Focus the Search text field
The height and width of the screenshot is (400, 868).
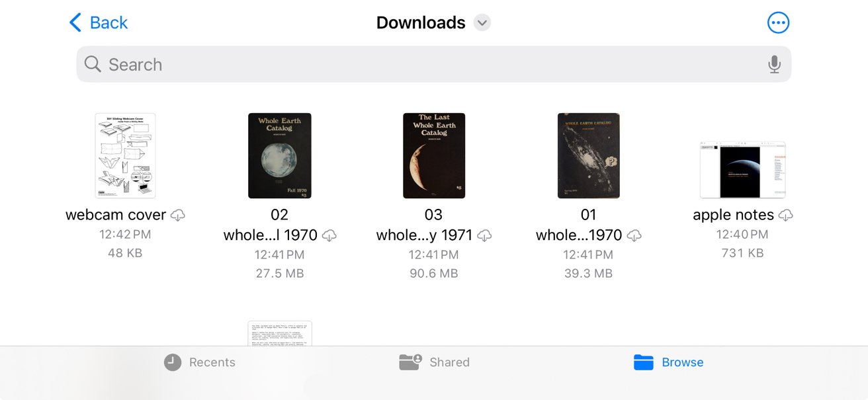point(434,64)
